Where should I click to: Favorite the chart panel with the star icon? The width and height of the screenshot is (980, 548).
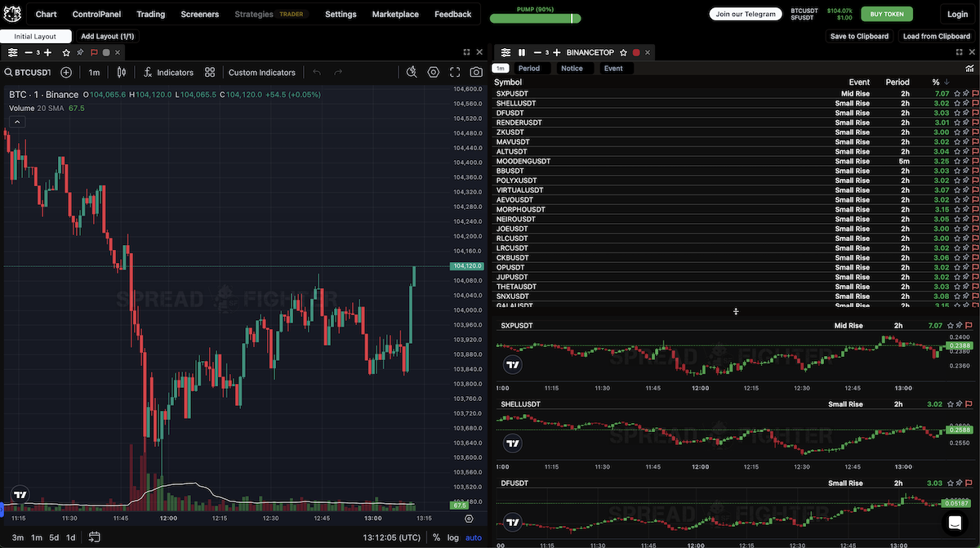(x=67, y=52)
